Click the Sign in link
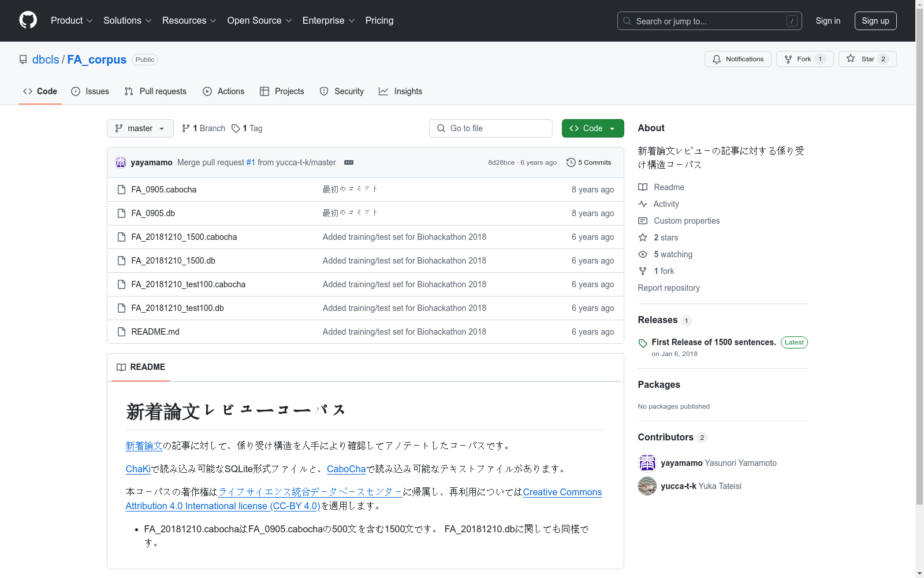 point(828,21)
